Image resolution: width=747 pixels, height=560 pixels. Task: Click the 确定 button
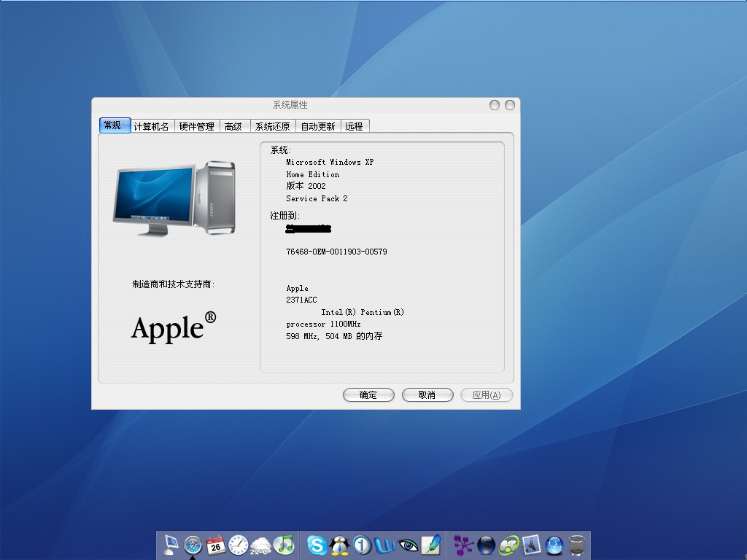[x=368, y=394]
